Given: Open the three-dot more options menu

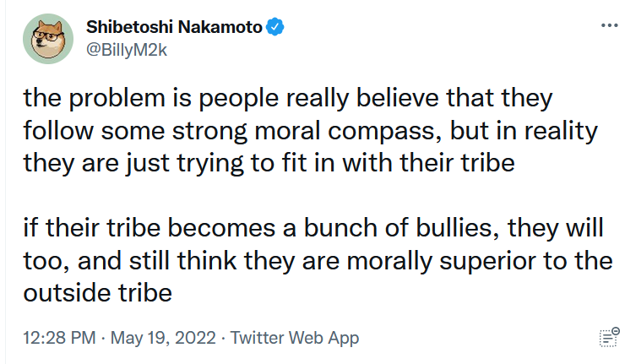Looking at the screenshot, I should pyautogui.click(x=609, y=25).
